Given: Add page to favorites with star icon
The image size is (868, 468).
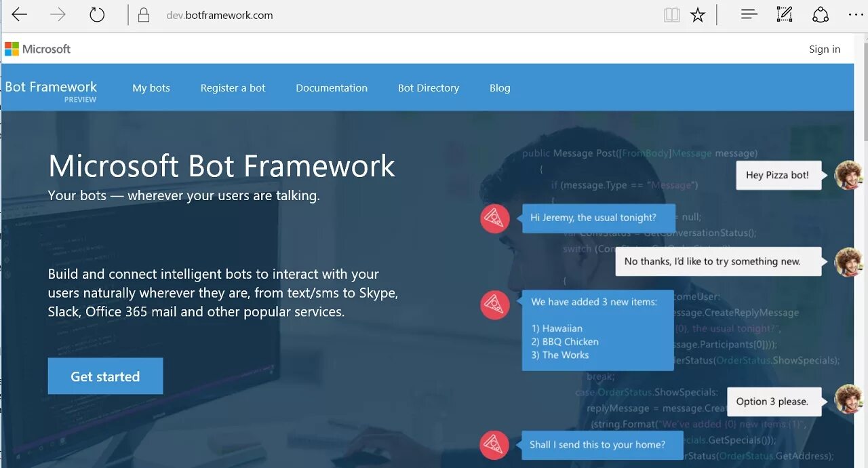Looking at the screenshot, I should click(x=698, y=15).
